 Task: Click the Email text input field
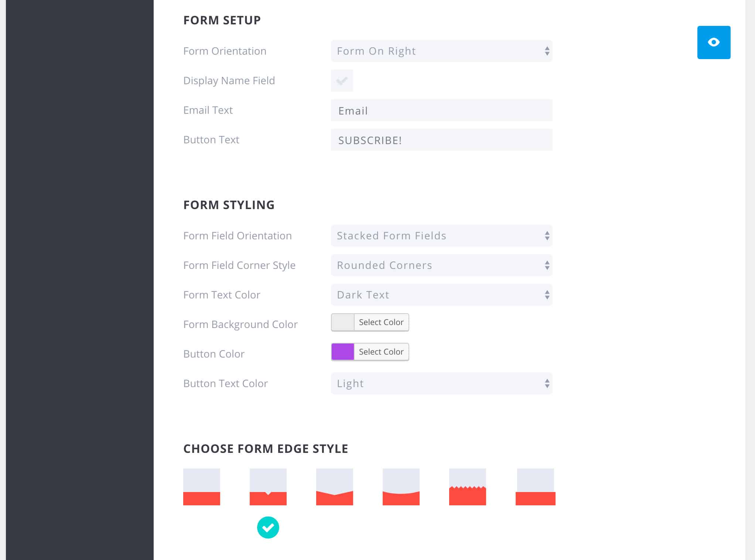tap(442, 110)
